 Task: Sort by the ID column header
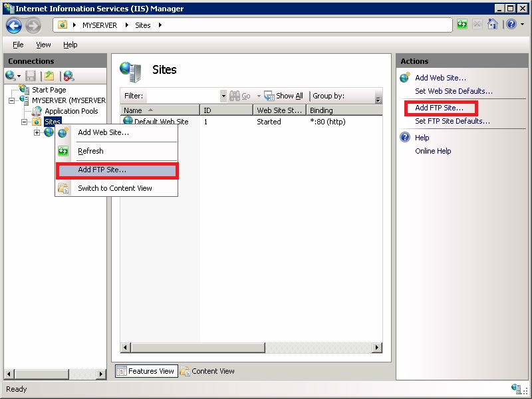pyautogui.click(x=227, y=110)
